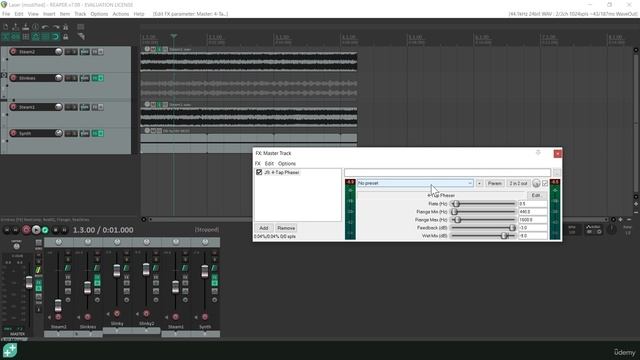
Task: Click the FX button on Steam2 track panel
Action: [95, 52]
